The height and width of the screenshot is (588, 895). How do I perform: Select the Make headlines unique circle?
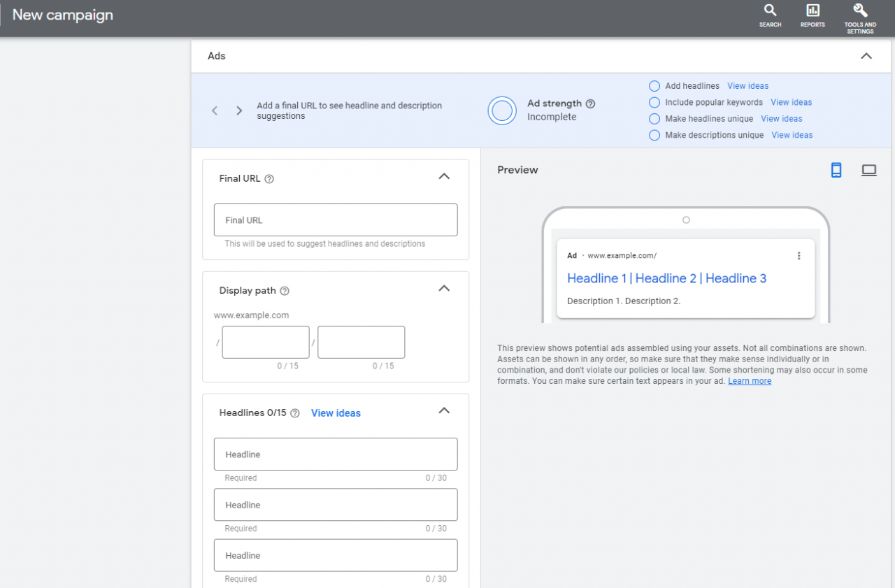654,118
